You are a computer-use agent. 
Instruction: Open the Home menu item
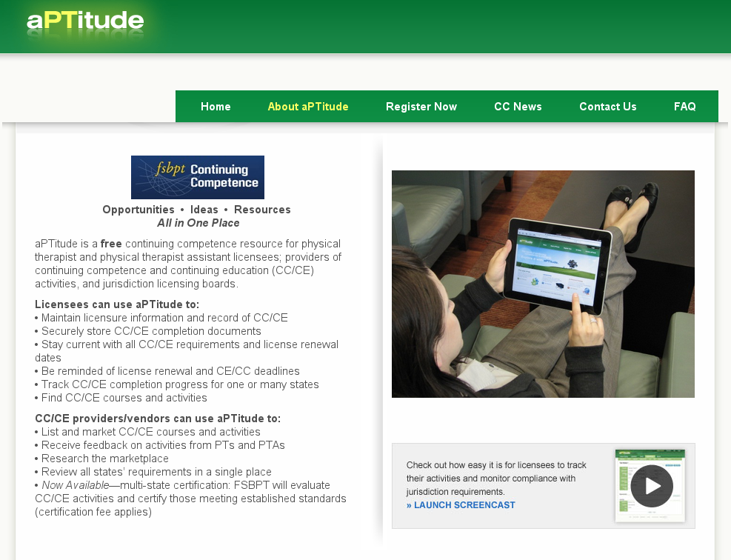click(216, 107)
